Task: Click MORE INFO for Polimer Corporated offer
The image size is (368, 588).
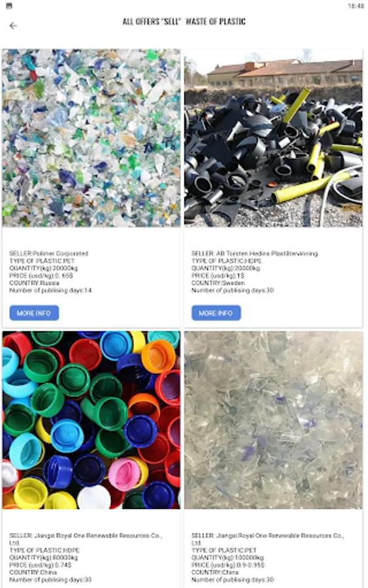Action: click(34, 313)
